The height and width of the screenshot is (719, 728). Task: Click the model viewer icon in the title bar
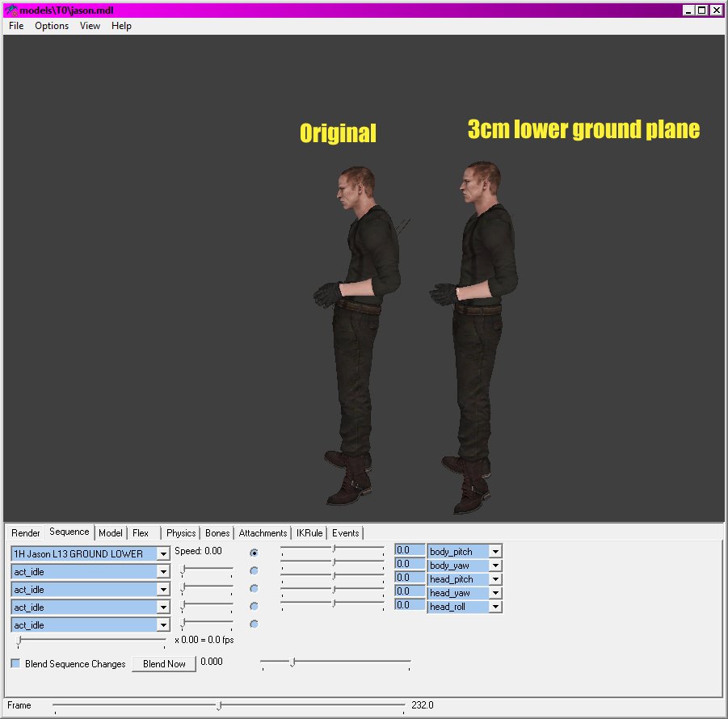tap(11, 11)
